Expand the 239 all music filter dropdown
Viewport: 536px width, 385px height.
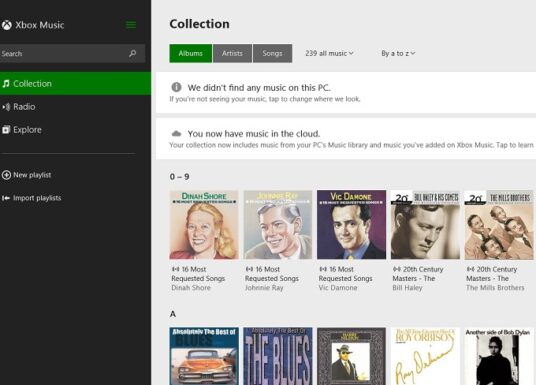coord(329,53)
